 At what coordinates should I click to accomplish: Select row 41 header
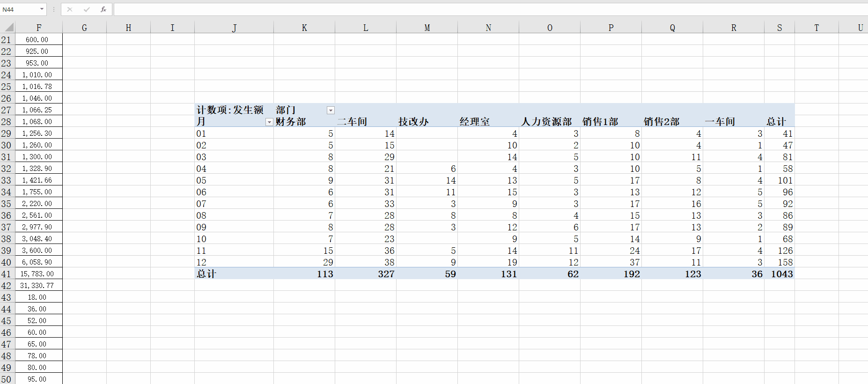click(6, 274)
